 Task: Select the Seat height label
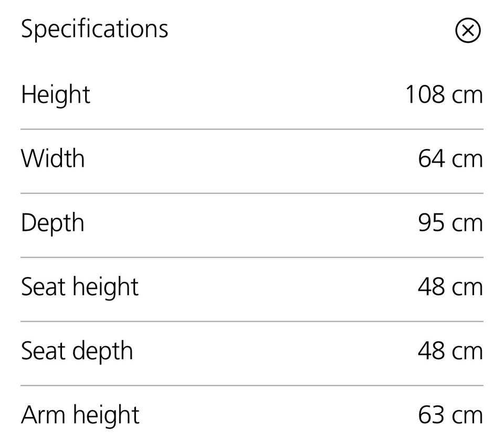(80, 287)
